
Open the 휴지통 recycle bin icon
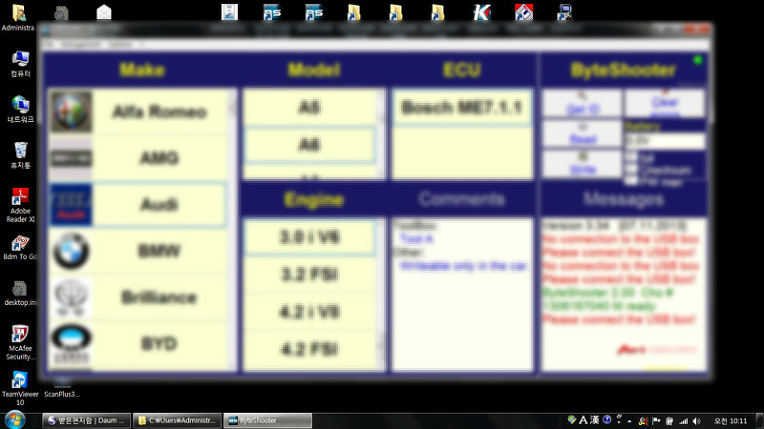pyautogui.click(x=20, y=156)
